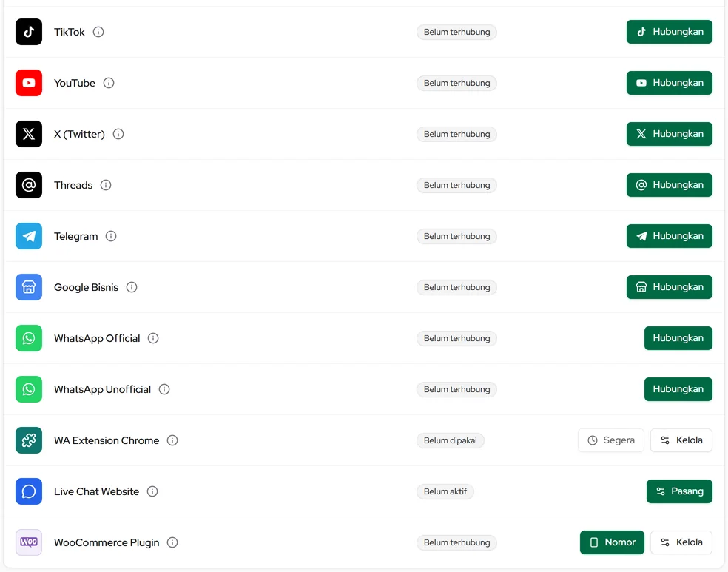Open WooCommerce Plugin info icon

click(172, 542)
